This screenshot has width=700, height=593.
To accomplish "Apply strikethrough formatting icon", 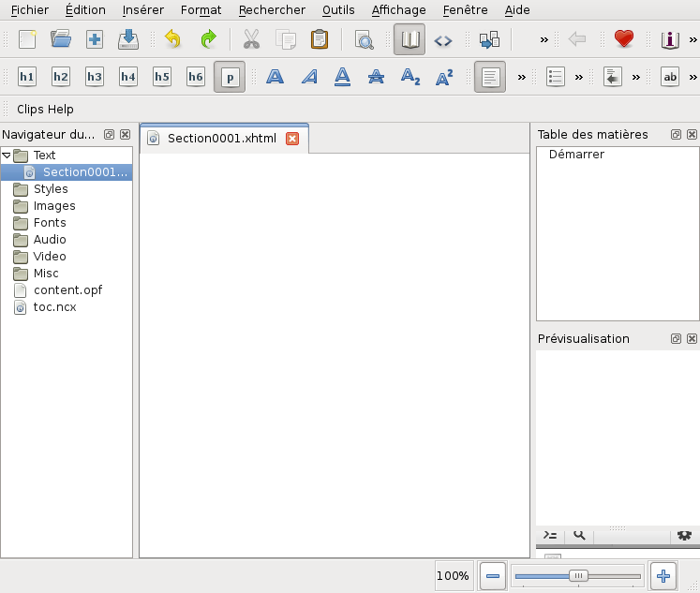I will pos(376,77).
